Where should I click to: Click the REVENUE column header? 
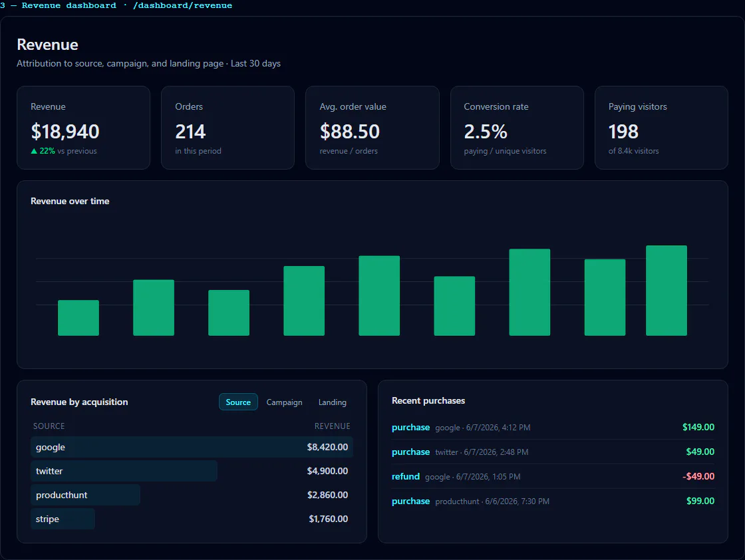click(x=332, y=426)
